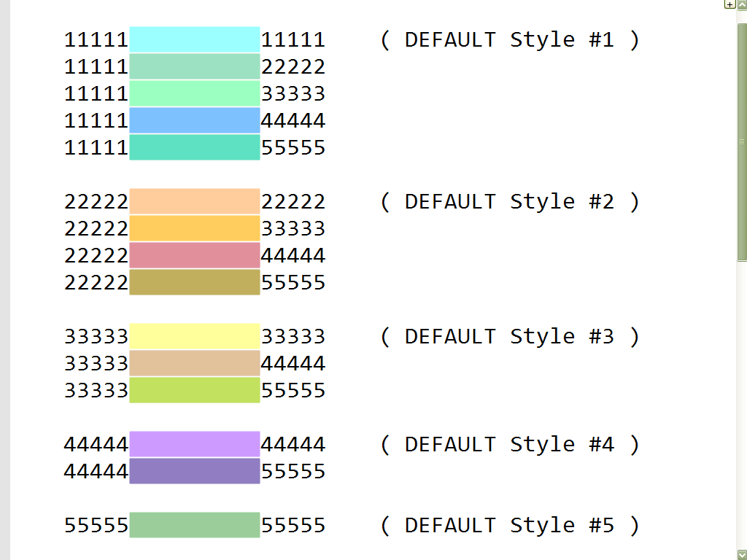Click the 22222 text left of the peach swatch

point(96,202)
